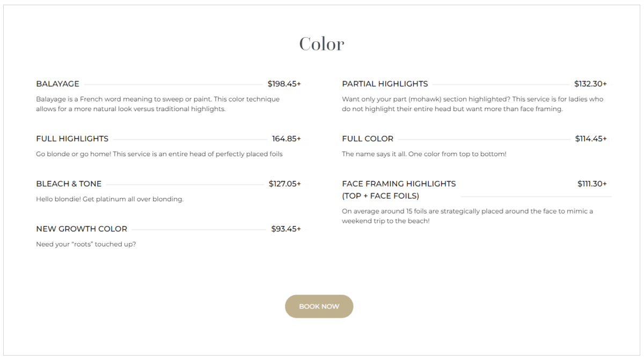Viewport: 644px width, 358px height.
Task: Click the BOOK NOW button
Action: click(319, 306)
